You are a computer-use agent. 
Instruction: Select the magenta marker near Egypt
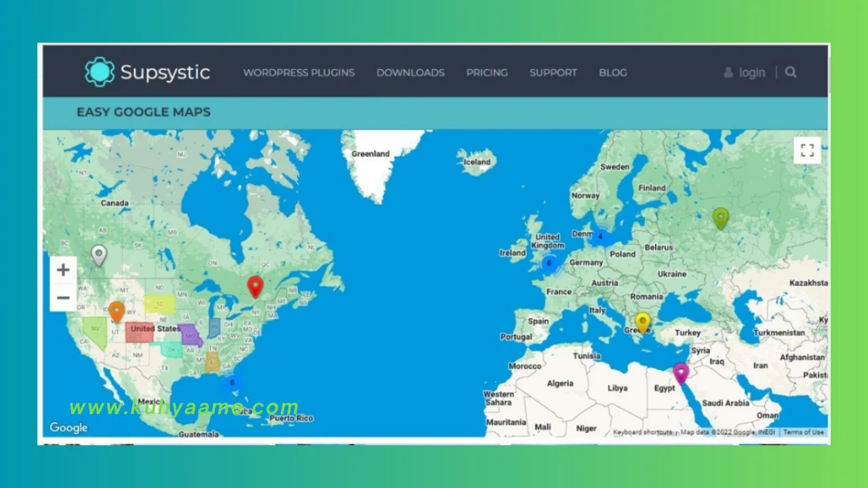pyautogui.click(x=680, y=373)
